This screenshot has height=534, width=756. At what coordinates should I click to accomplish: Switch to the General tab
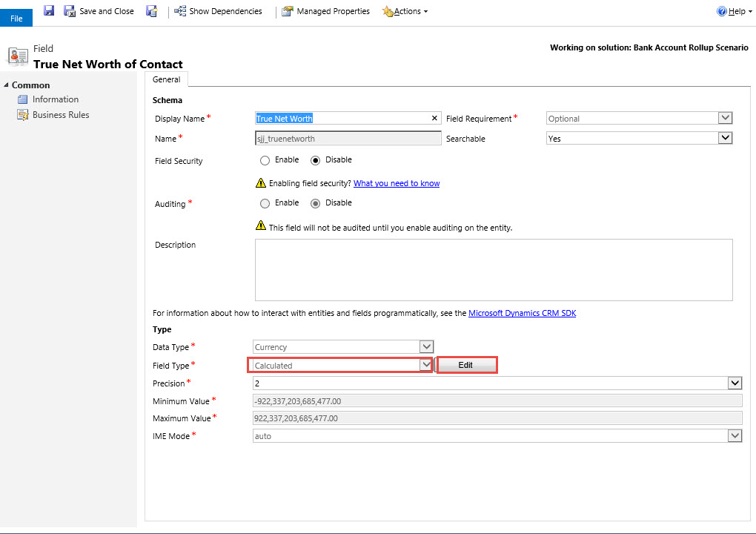pyautogui.click(x=166, y=79)
